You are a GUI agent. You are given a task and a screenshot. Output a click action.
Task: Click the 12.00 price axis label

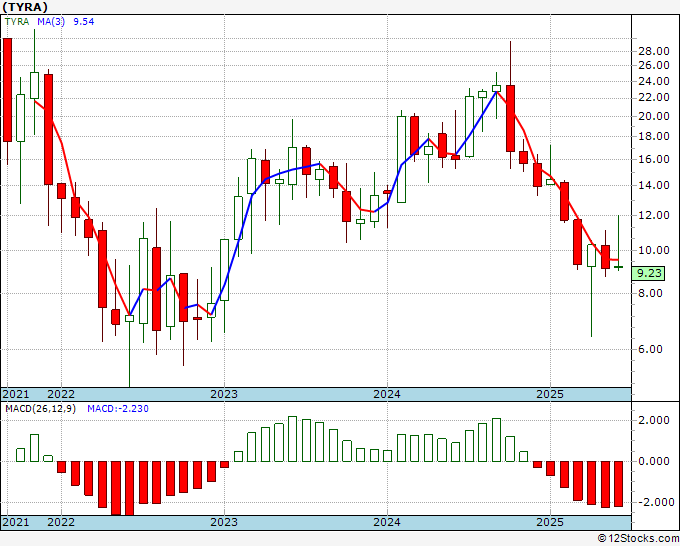coord(654,215)
